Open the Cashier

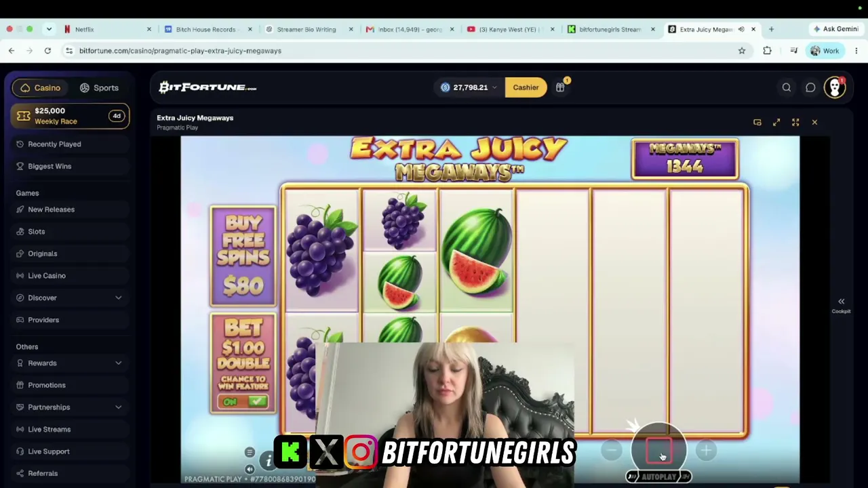(x=526, y=87)
